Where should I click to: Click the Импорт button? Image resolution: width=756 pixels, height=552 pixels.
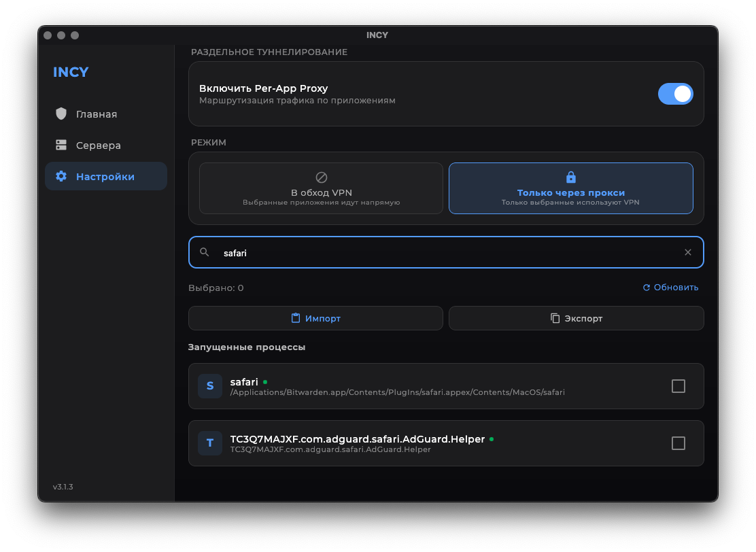pos(316,318)
